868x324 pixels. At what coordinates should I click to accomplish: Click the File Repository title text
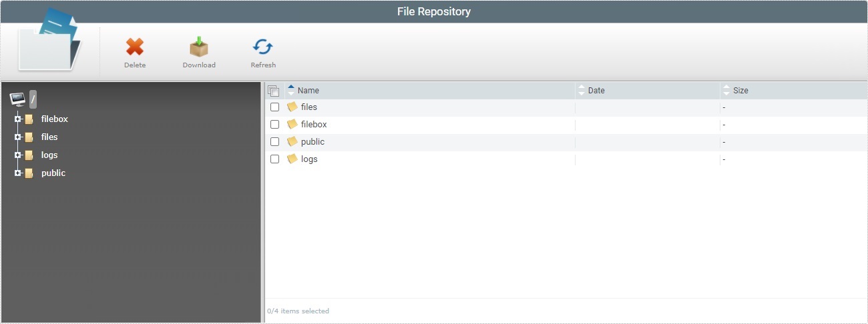tap(434, 11)
